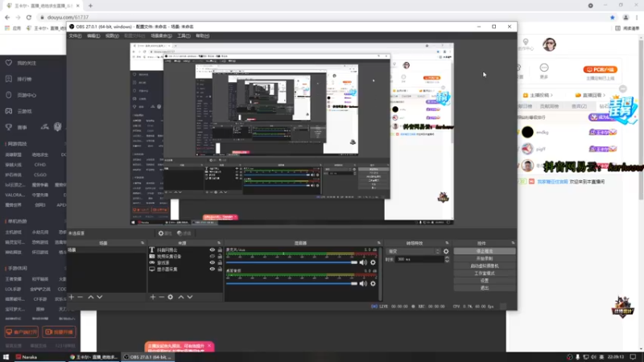Toggle lock on 显示器采集 source

point(220,269)
